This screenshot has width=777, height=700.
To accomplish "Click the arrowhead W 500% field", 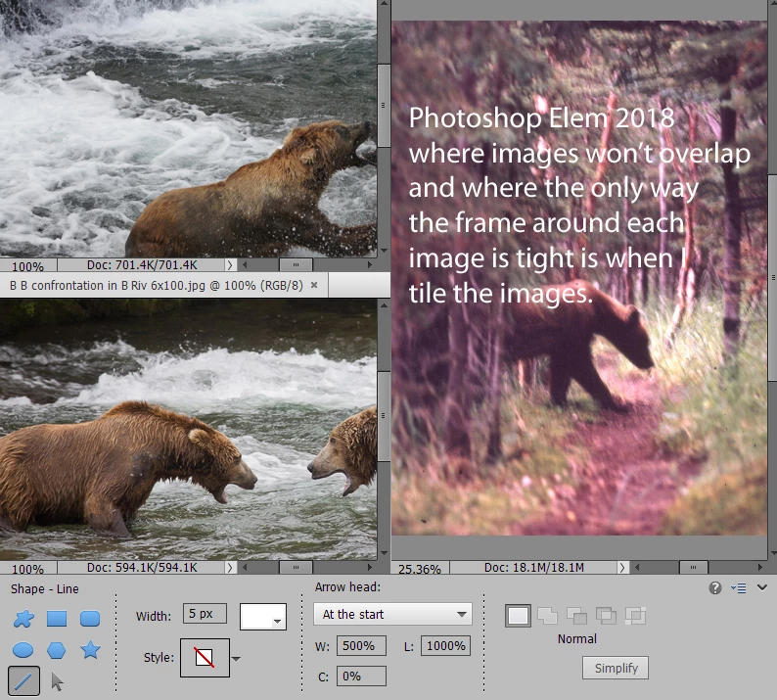I will (x=361, y=646).
